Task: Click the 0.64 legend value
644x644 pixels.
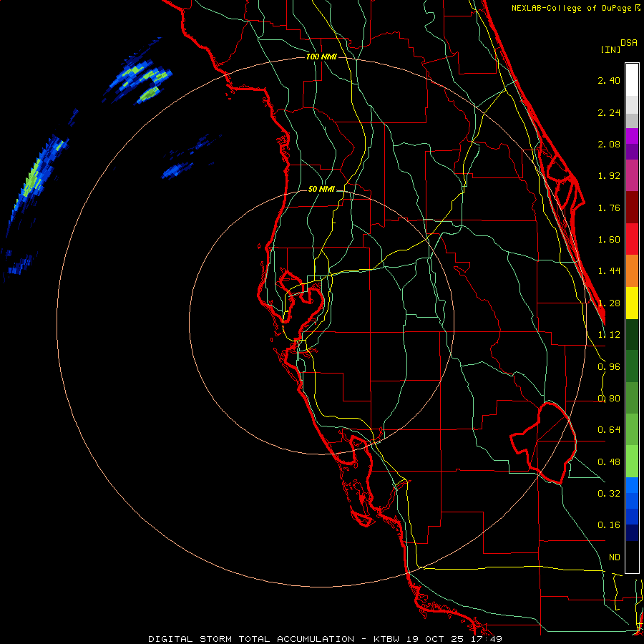Action: 609,430
